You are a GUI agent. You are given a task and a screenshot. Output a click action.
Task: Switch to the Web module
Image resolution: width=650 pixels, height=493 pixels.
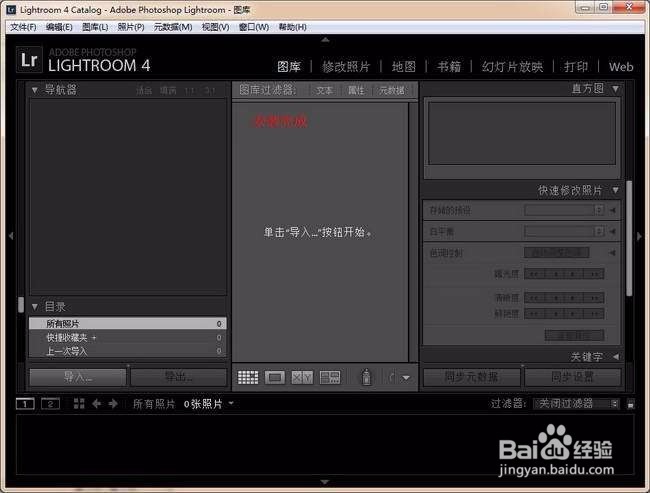point(621,67)
